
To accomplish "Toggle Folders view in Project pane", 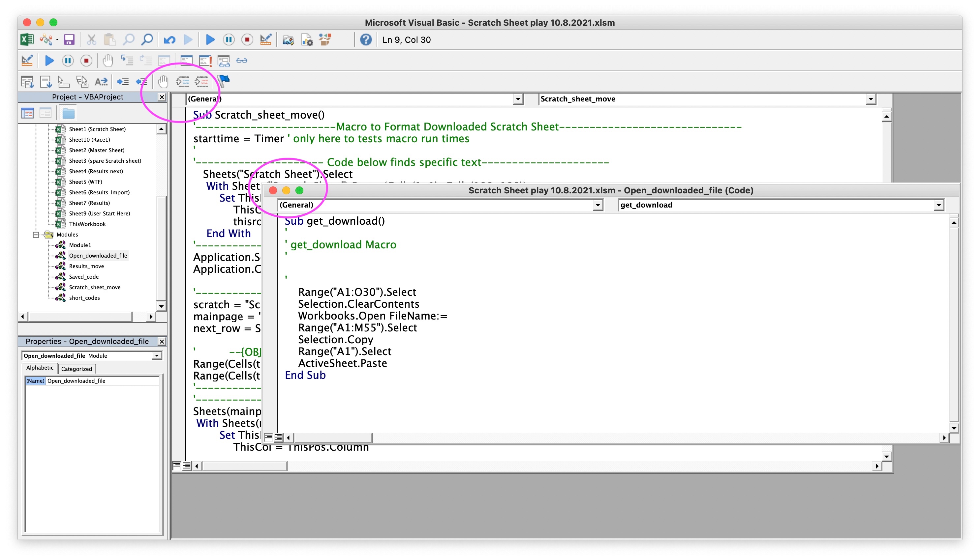I will 69,113.
